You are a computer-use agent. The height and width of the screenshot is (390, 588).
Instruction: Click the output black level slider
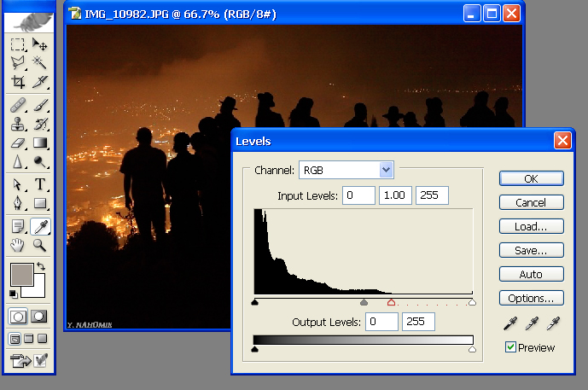pos(255,349)
